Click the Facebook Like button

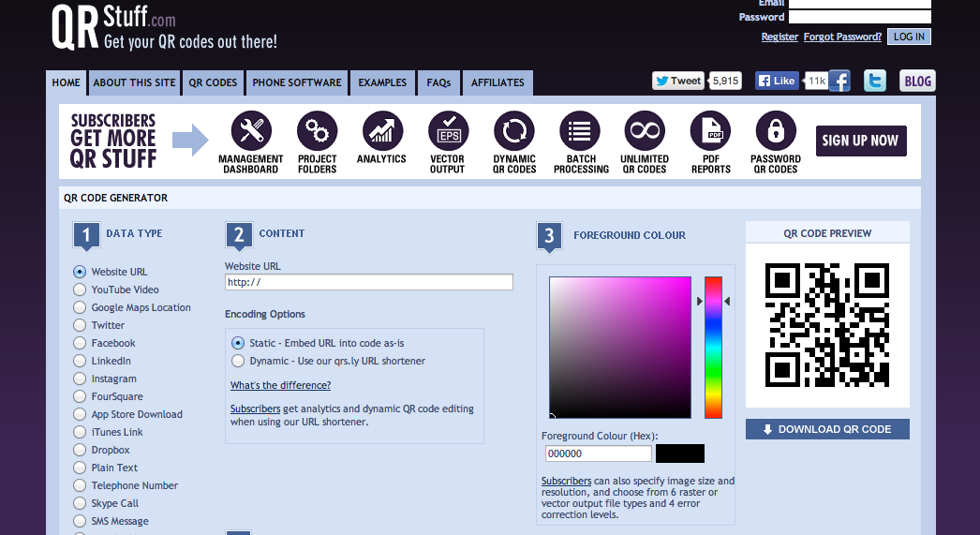[x=777, y=81]
